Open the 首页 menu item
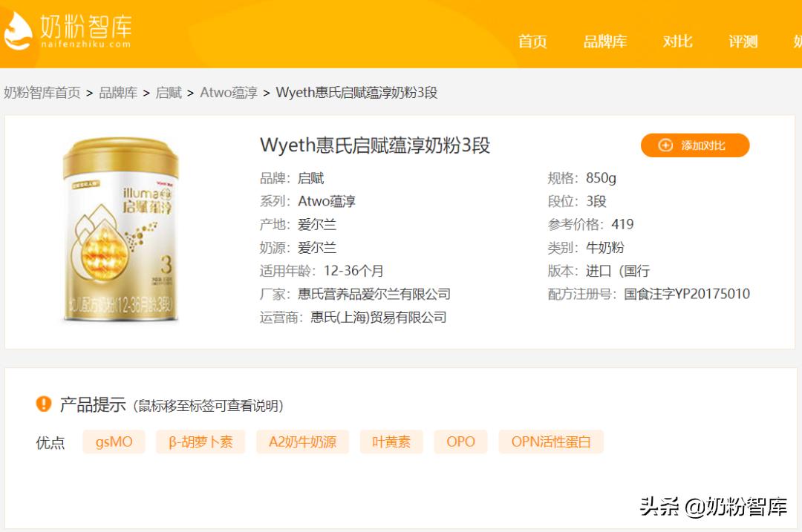This screenshot has width=802, height=532. pyautogui.click(x=533, y=42)
